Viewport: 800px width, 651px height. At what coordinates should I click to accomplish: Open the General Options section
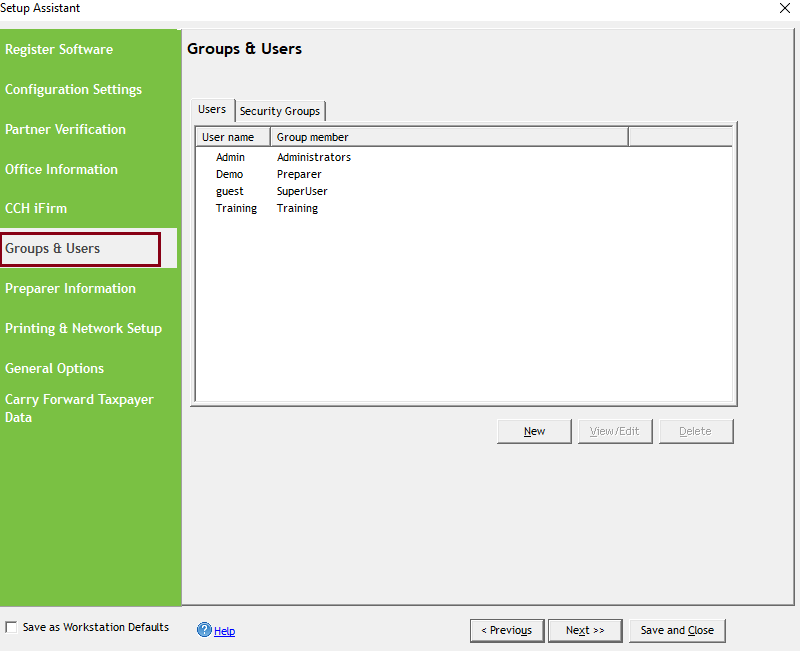click(54, 368)
